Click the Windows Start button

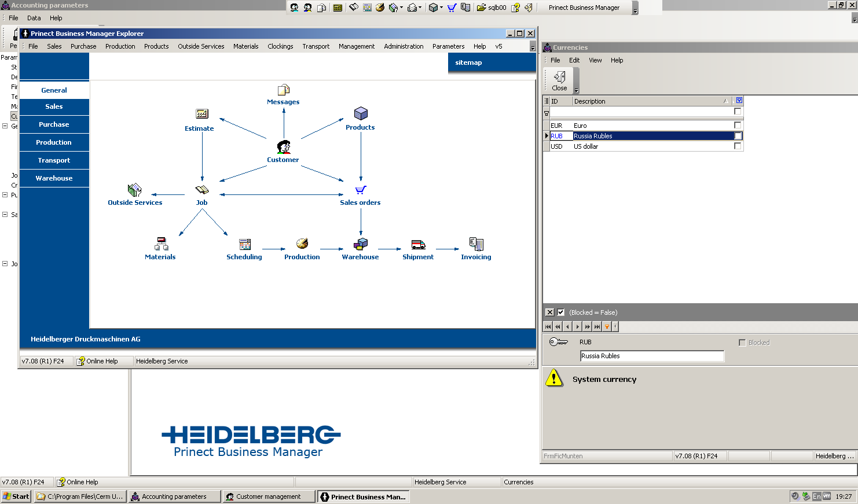[16, 496]
